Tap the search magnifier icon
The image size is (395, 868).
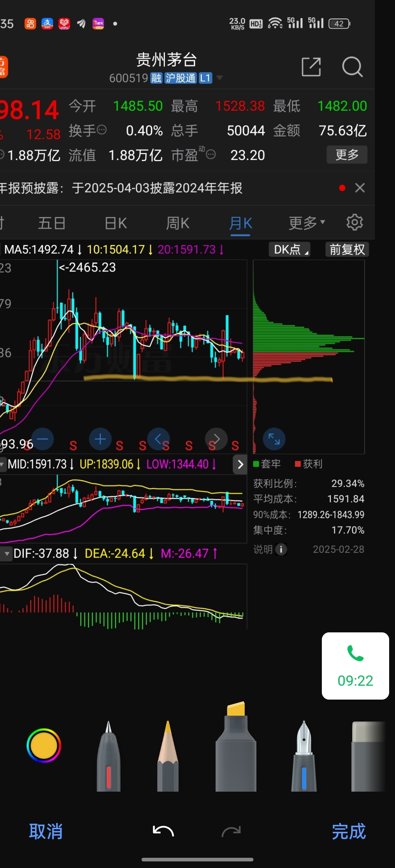(x=352, y=67)
